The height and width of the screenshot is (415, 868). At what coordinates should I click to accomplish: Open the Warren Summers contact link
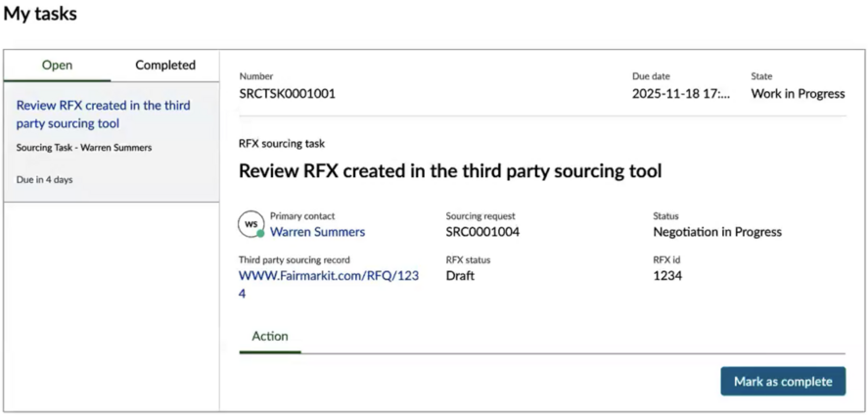[x=317, y=232]
